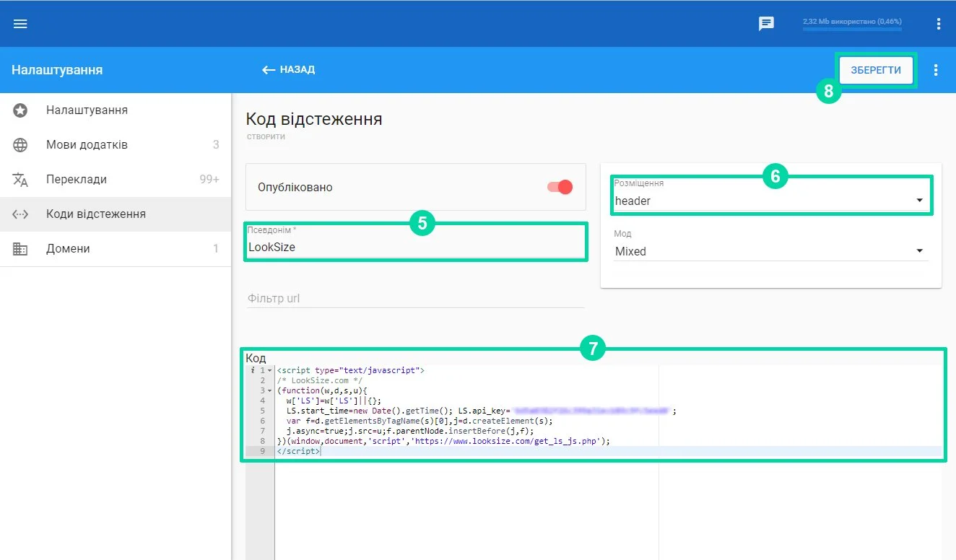This screenshot has height=560, width=956.
Task: Open Мови додатків sidebar item
Action: click(x=116, y=145)
